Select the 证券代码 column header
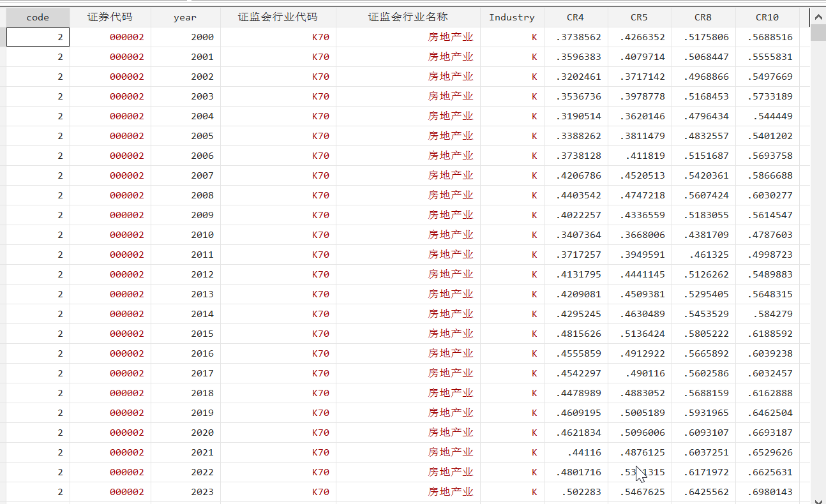 pyautogui.click(x=110, y=17)
